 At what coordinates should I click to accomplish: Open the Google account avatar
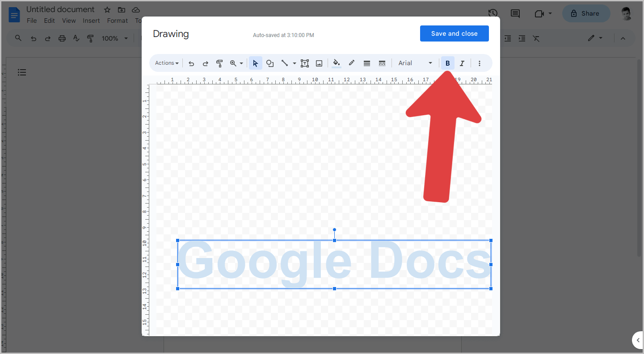pos(627,13)
